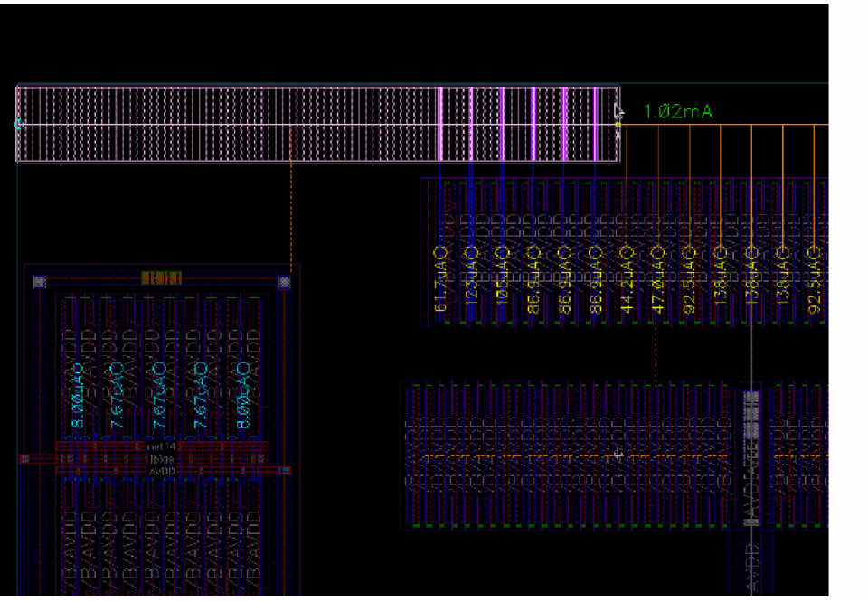The width and height of the screenshot is (868, 601).
Task: Select the AVDD rail label under Ibias
Action: click(x=160, y=470)
